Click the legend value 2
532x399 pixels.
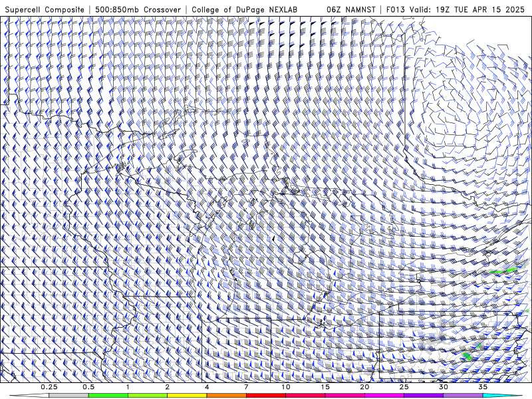(x=168, y=387)
